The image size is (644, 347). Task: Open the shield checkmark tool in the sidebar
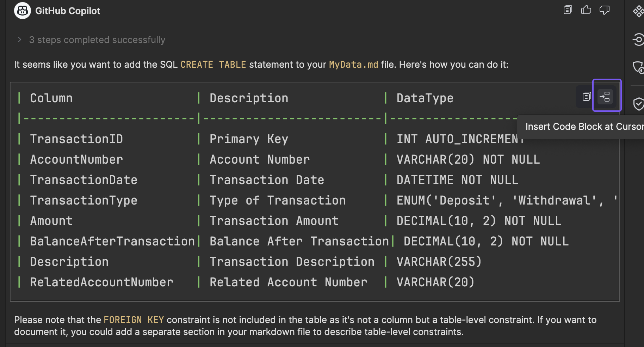[638, 104]
